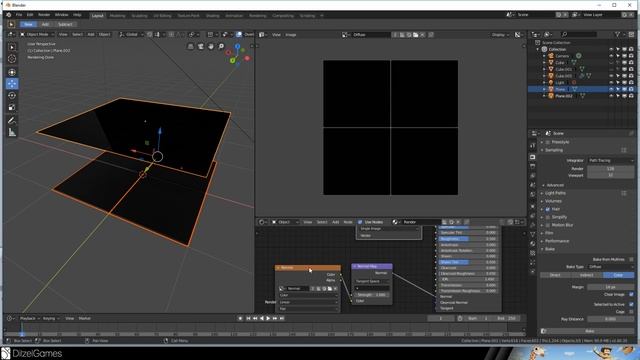Toggle the Hair panel checkbox

pos(548,209)
